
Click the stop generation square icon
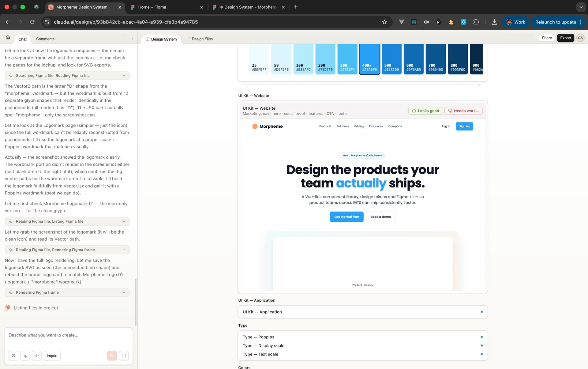coord(124,356)
